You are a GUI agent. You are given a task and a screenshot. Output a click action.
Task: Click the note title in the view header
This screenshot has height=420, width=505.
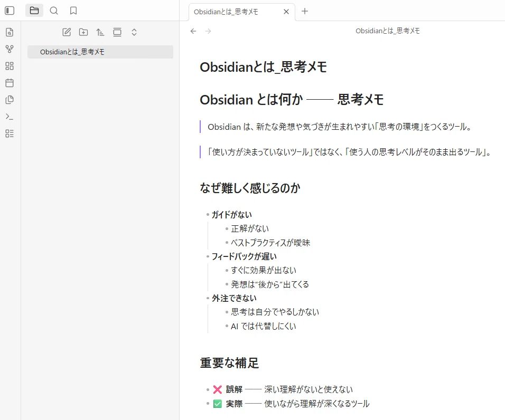pos(387,31)
